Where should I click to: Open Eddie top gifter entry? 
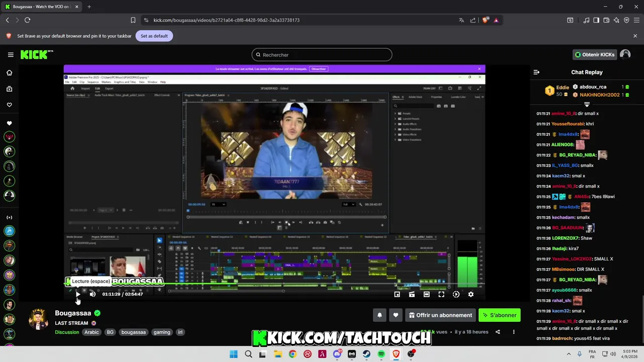click(557, 91)
